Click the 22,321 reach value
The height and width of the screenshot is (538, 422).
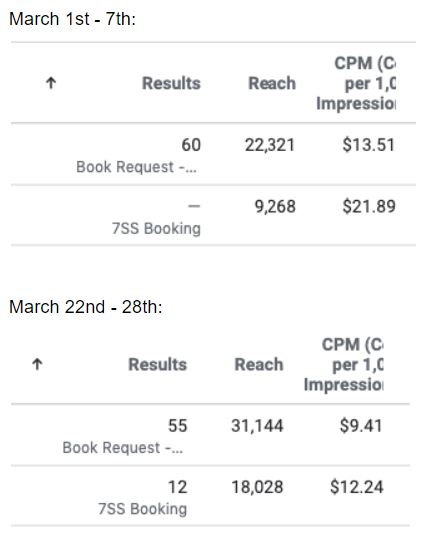(x=270, y=145)
